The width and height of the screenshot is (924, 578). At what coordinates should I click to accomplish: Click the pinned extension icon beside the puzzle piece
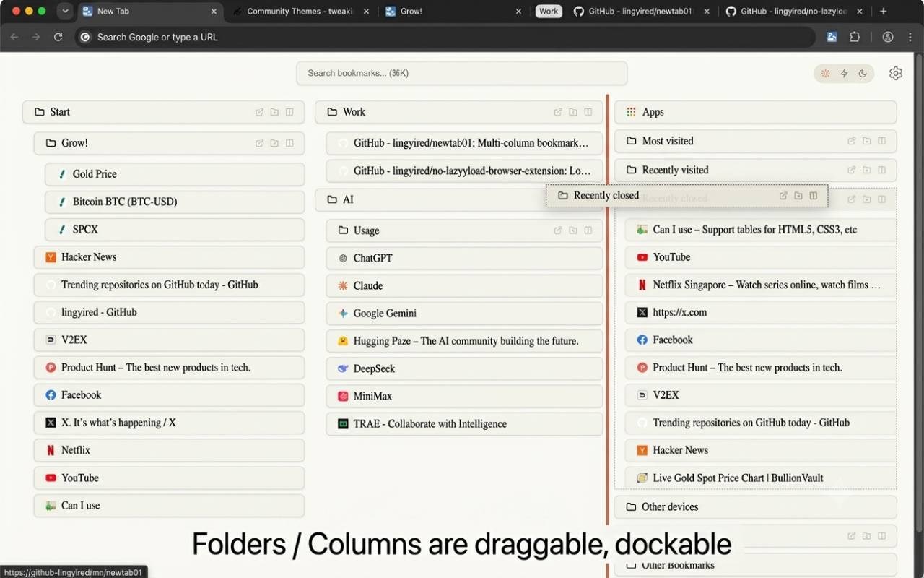coord(832,37)
